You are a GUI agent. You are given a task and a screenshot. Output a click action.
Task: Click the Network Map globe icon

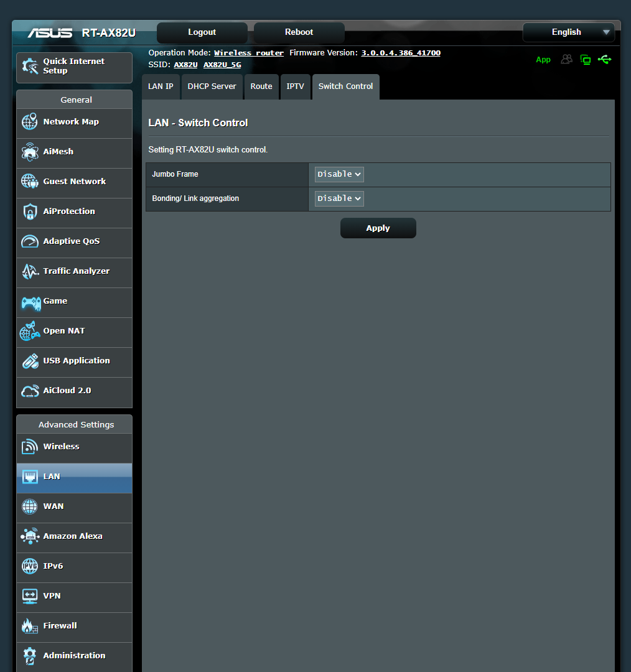coord(30,122)
